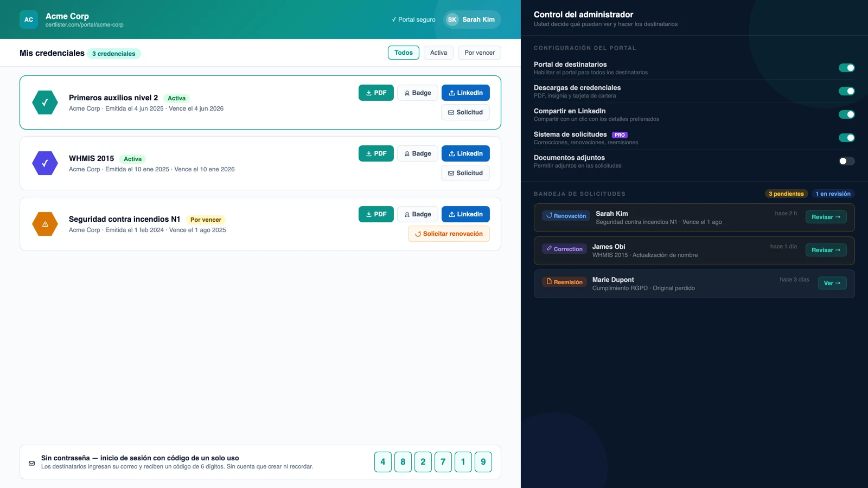This screenshot has width=868, height=488.
Task: Select the Todos filter tab
Action: [x=404, y=53]
